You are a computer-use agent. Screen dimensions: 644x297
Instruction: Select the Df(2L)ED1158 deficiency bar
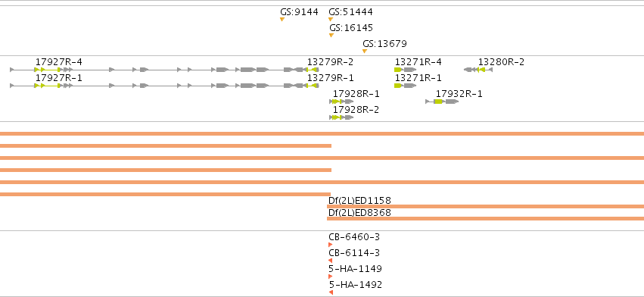pyautogui.click(x=486, y=207)
